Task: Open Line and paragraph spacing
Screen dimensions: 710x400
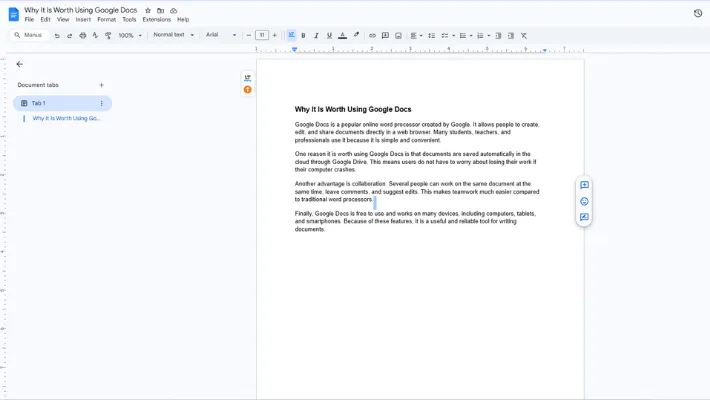Action: (432, 35)
